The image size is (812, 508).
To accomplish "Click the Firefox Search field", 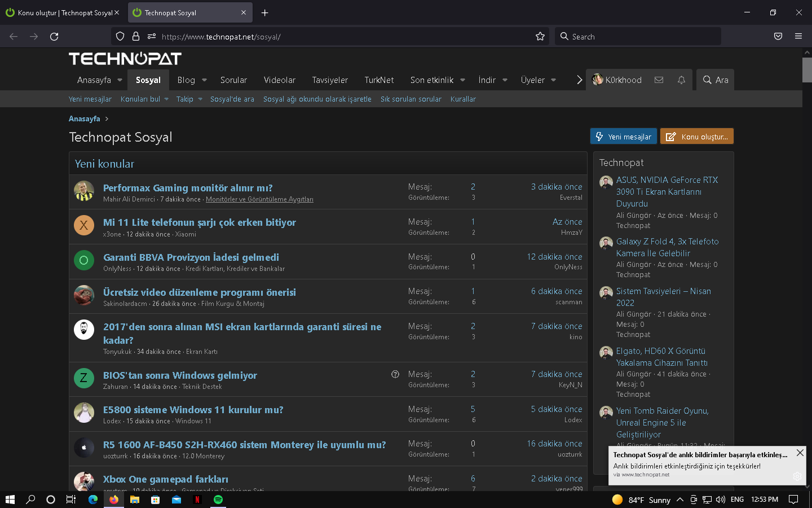I will pyautogui.click(x=638, y=37).
